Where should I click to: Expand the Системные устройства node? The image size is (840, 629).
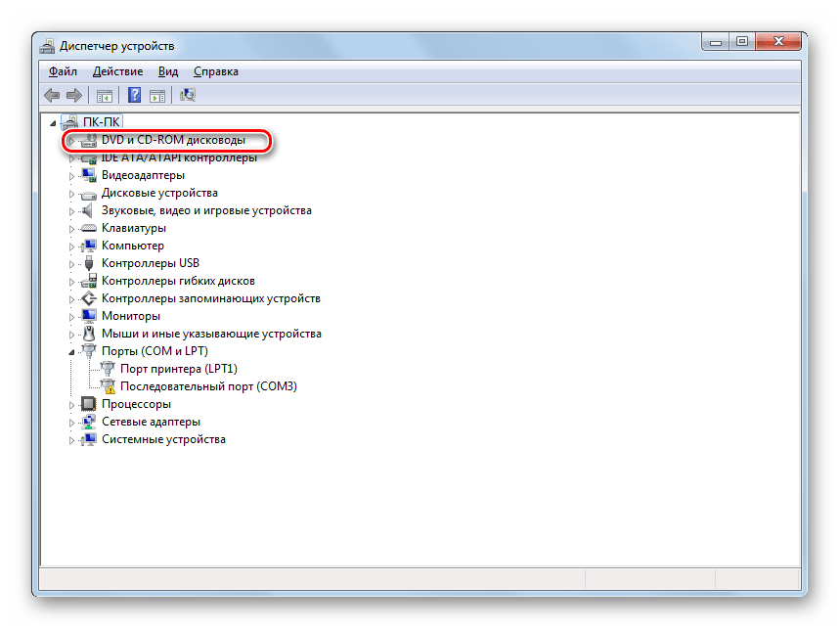pyautogui.click(x=71, y=440)
